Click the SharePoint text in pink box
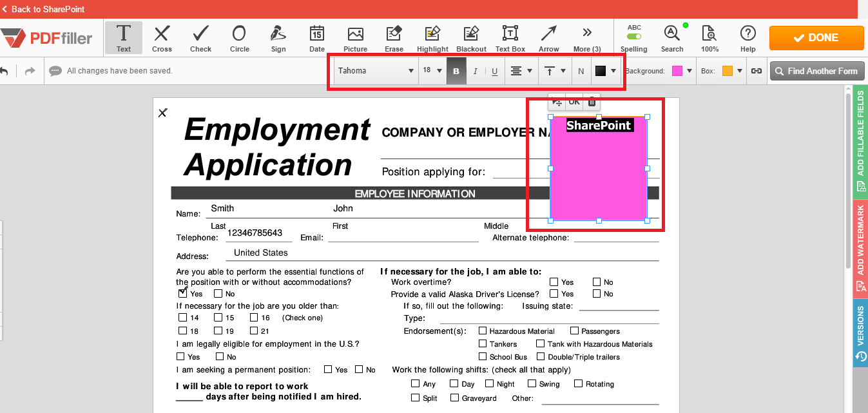This screenshot has width=868, height=413. tap(599, 125)
